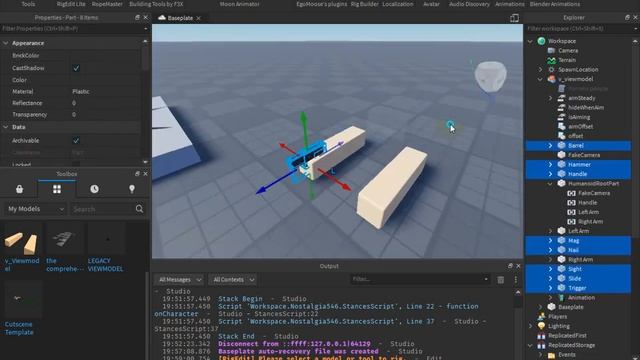Undock the Explorer panel
The image size is (640, 360).
click(x=627, y=18)
